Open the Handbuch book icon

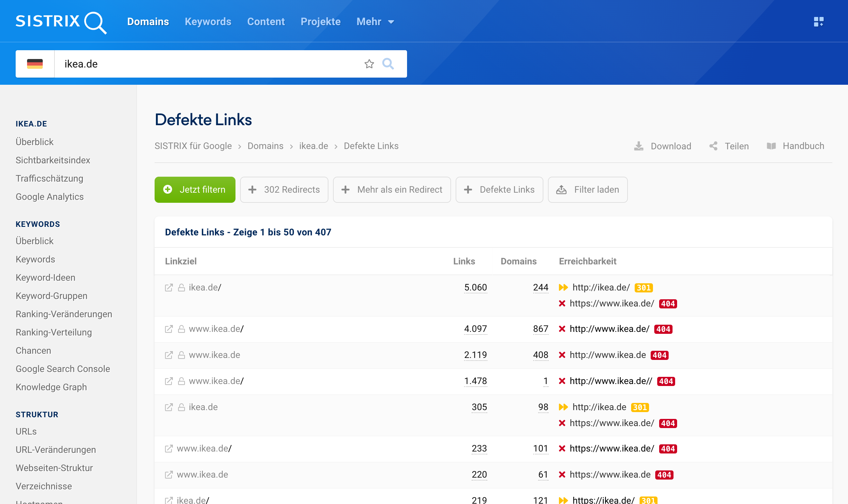[771, 146]
